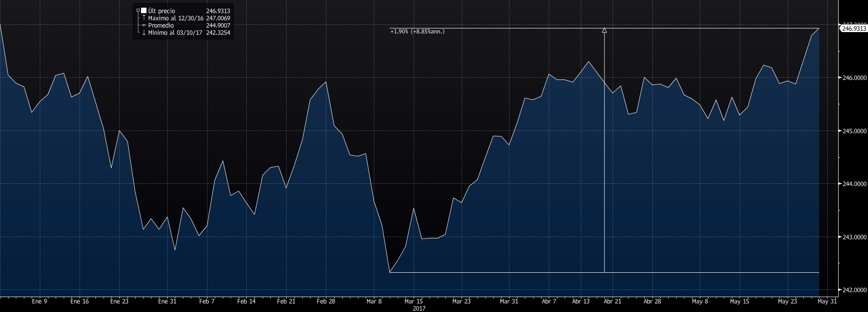Image resolution: width=868 pixels, height=312 pixels.
Task: Click the 'May 23' date axis label
Action: (x=788, y=302)
